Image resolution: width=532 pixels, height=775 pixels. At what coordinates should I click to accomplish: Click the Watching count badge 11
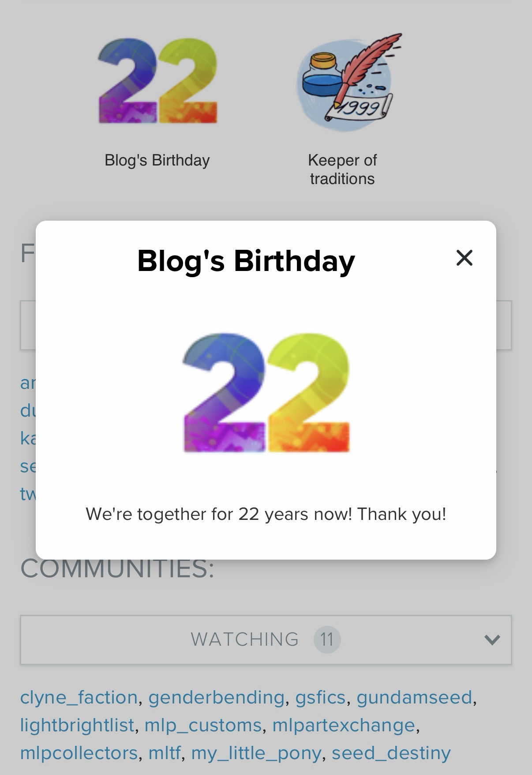pyautogui.click(x=326, y=639)
